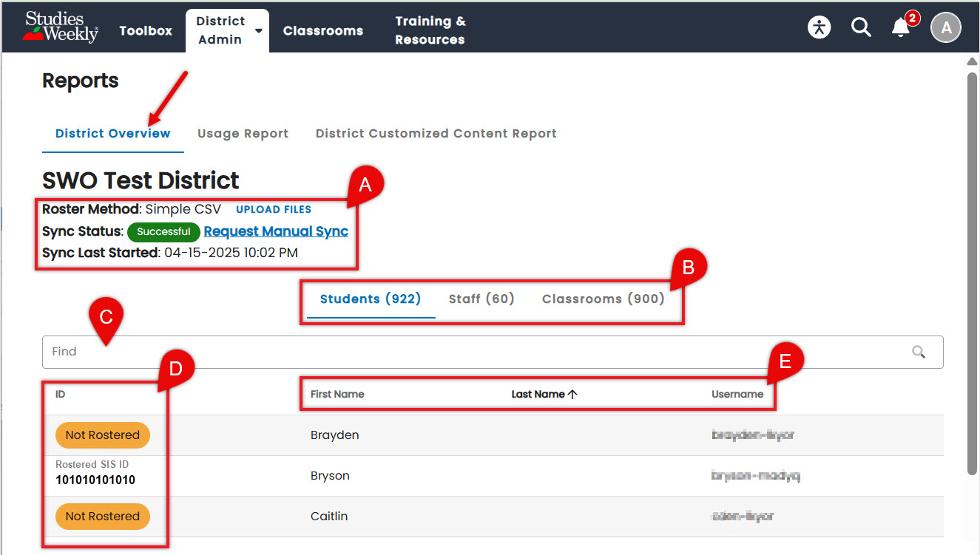Select the Students (922) tab
980x555 pixels.
[371, 299]
